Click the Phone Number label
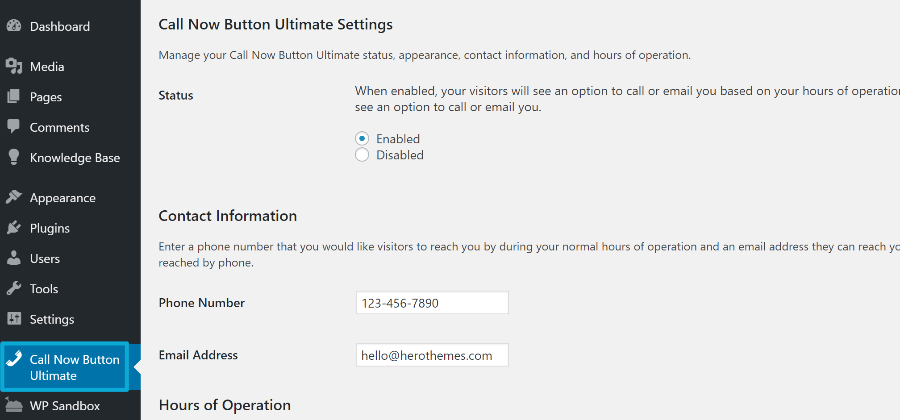Image resolution: width=900 pixels, height=420 pixels. tap(201, 302)
